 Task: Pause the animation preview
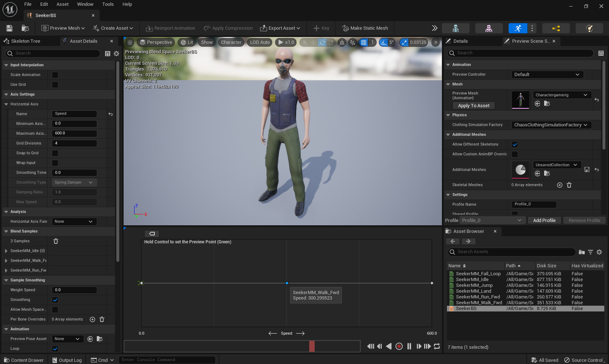coord(409,346)
